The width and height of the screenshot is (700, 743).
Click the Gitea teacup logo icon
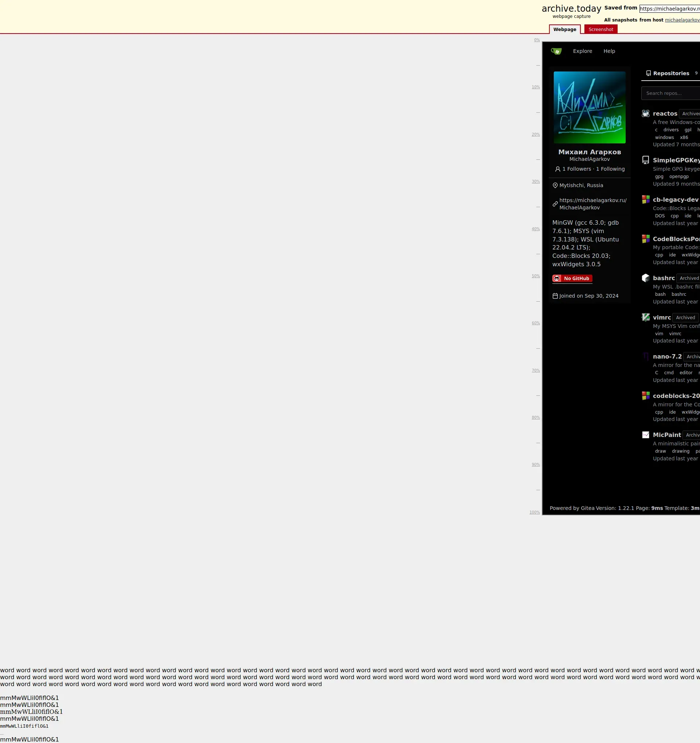[x=556, y=51]
